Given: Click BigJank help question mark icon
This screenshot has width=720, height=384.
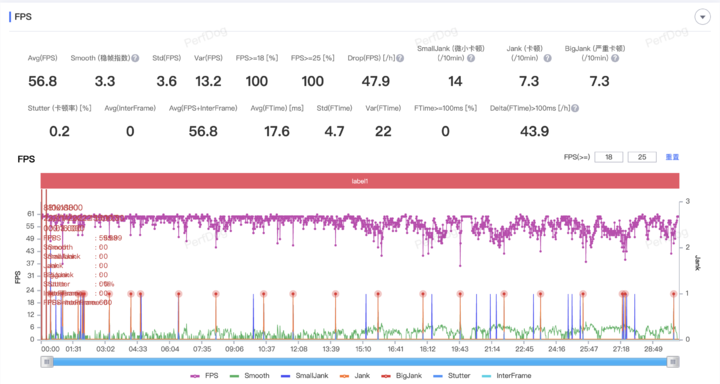Looking at the screenshot, I should click(615, 58).
